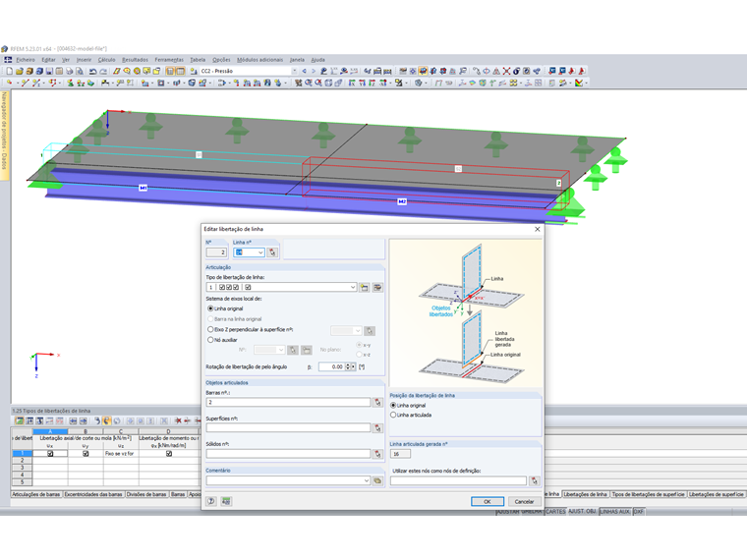Toggle φx checkbox in table row 1
The height and width of the screenshot is (560, 747).
pos(169,454)
